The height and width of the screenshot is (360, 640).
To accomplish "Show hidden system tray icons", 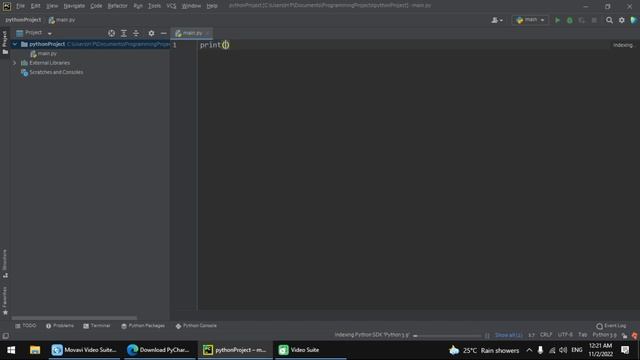I will pyautogui.click(x=529, y=350).
